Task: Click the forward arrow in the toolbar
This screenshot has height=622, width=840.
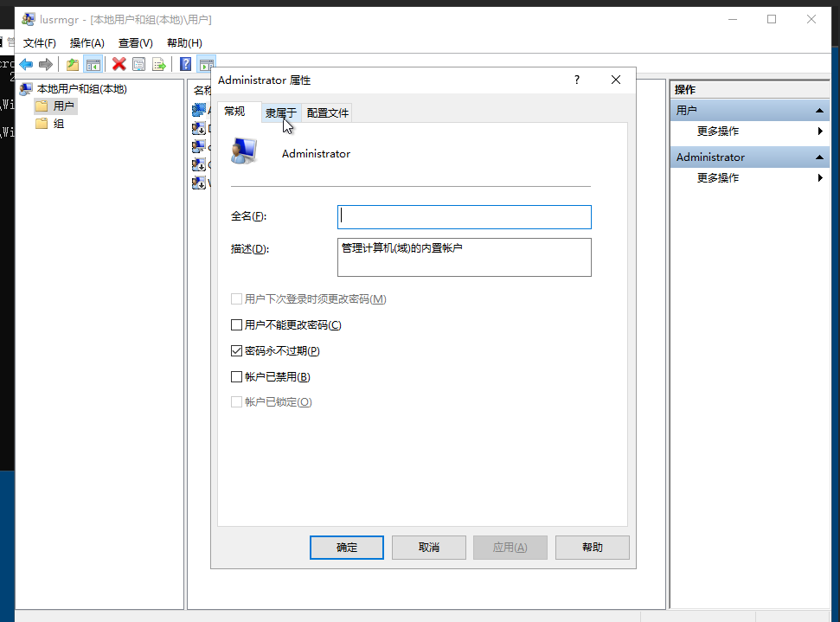Action: pyautogui.click(x=46, y=65)
